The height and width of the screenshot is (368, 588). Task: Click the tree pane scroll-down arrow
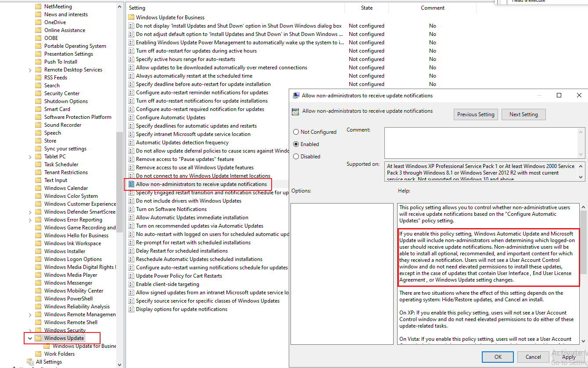[x=120, y=364]
